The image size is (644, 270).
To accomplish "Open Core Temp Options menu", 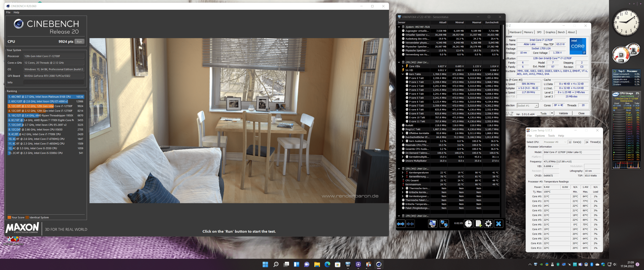I will 540,136.
